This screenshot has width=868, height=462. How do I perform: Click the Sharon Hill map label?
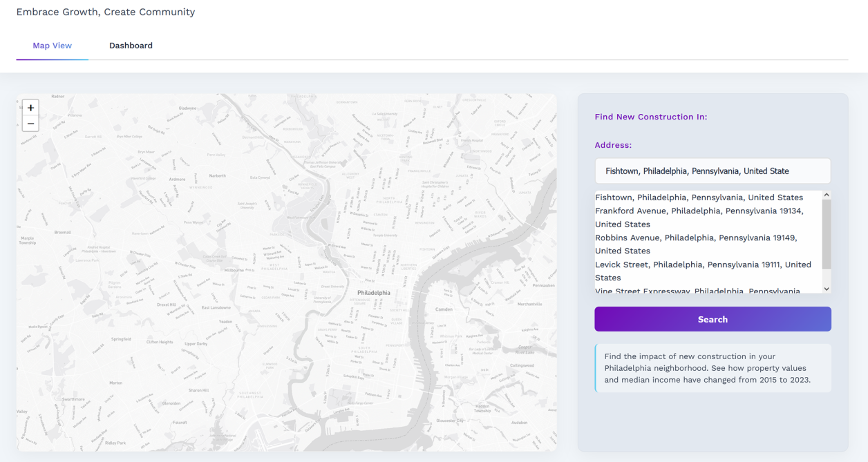tap(198, 390)
